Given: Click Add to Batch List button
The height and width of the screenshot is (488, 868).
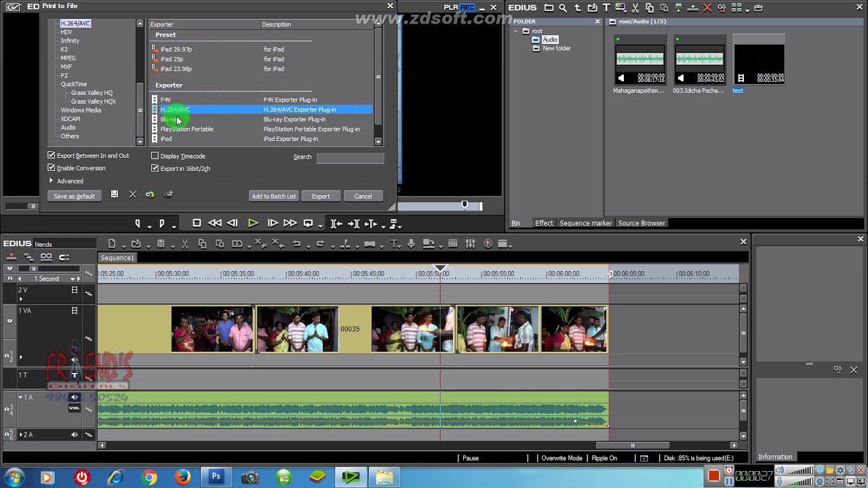Looking at the screenshot, I should click(274, 197).
